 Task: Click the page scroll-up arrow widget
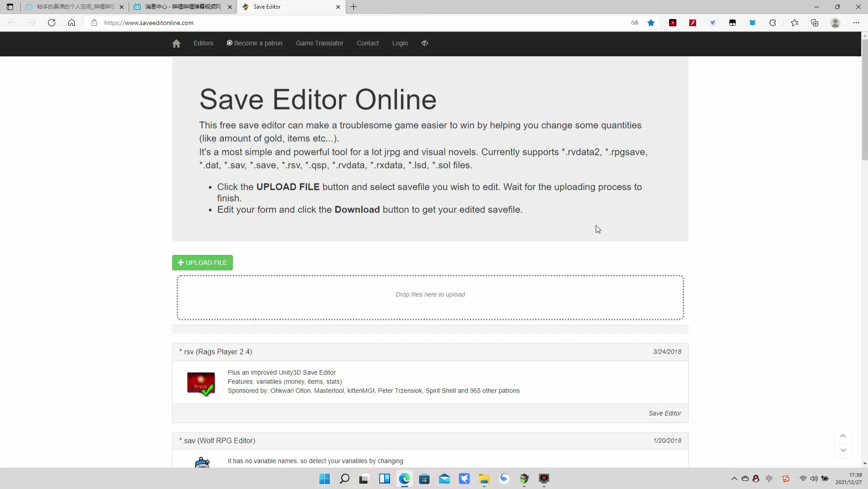tap(843, 436)
